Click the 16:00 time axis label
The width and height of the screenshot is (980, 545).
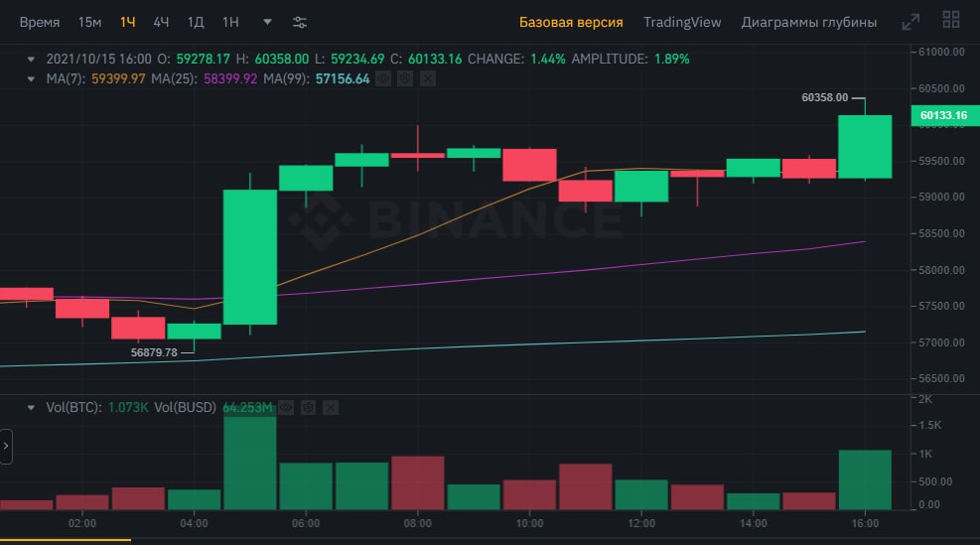(865, 523)
